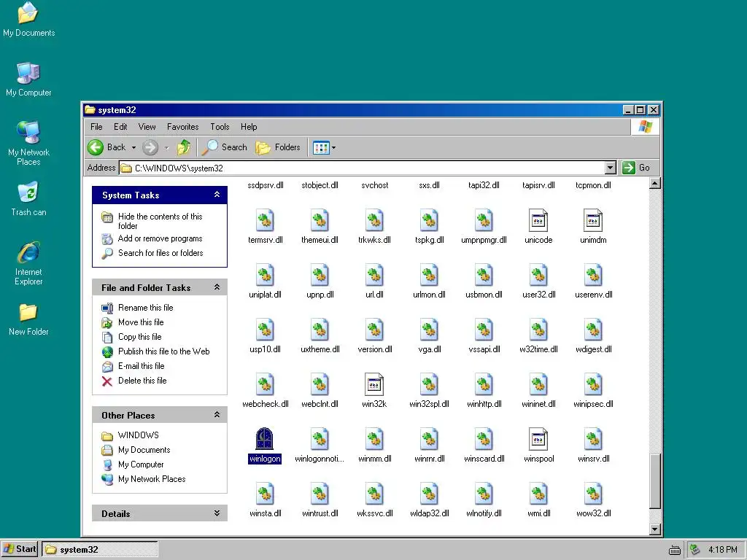This screenshot has width=747, height=560.
Task: Open the View menu
Action: click(147, 127)
